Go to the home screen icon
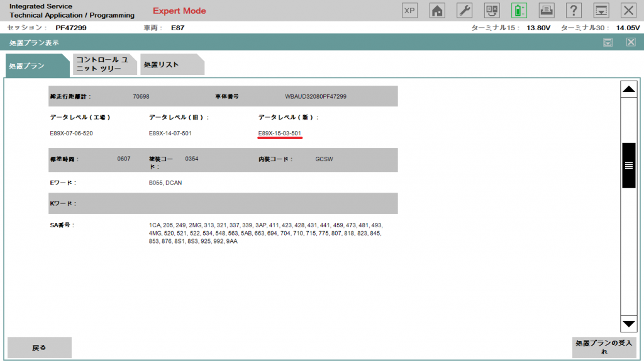This screenshot has width=644, height=362. point(437,10)
